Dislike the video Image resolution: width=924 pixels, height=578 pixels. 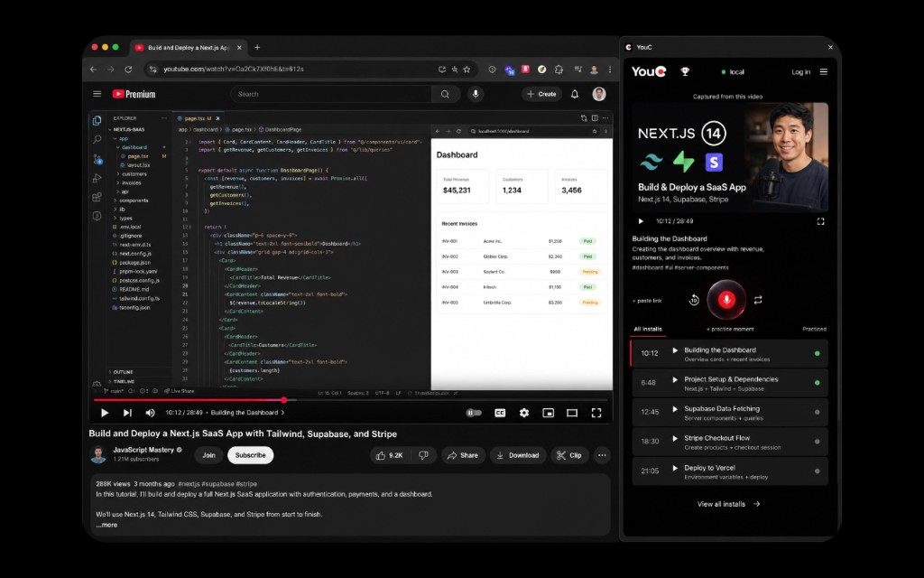point(423,455)
